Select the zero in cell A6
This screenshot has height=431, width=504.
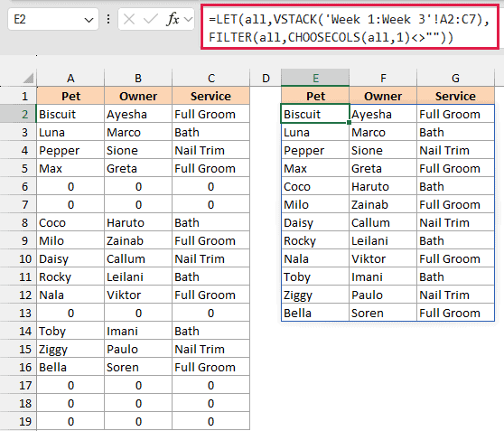(70, 186)
